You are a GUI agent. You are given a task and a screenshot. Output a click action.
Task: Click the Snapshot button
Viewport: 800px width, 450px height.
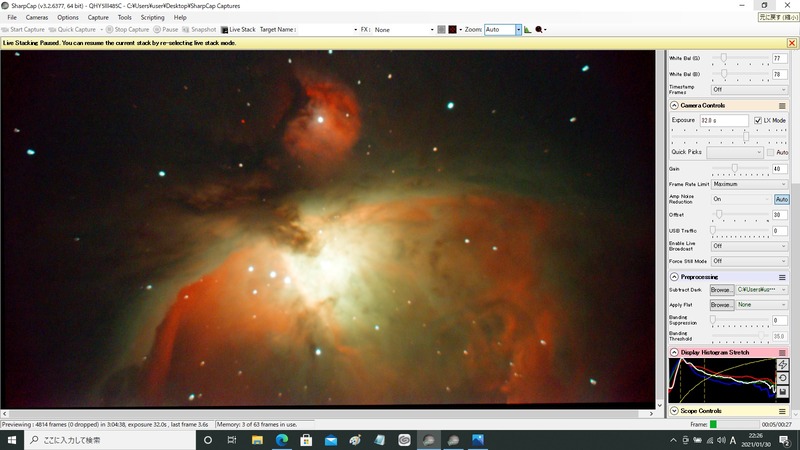coord(199,30)
